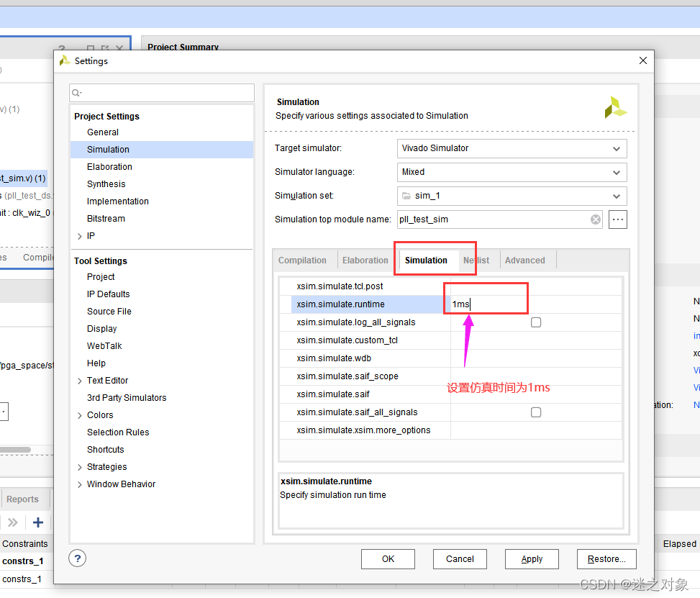Click the horizontal scrollbar in background panel
Screen dimensions: 700x598
point(16,450)
